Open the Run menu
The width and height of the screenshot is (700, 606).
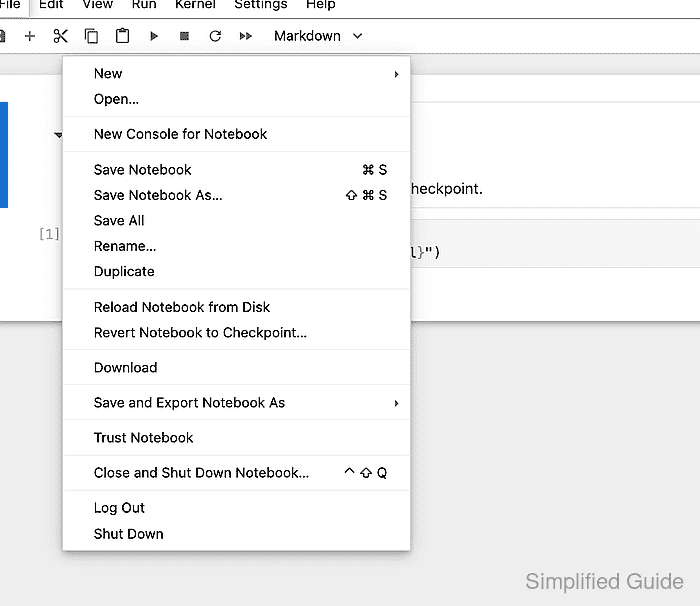pos(144,5)
